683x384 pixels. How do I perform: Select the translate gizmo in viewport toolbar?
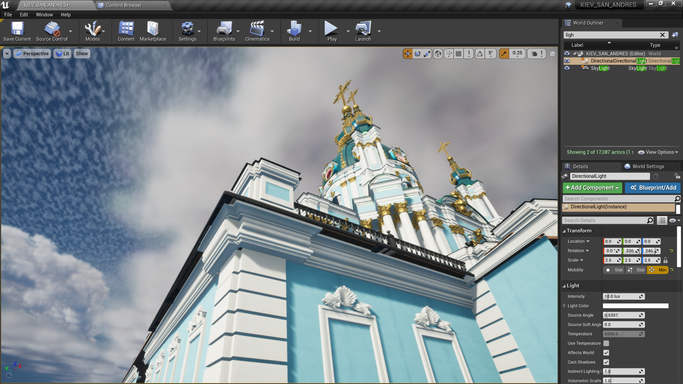tap(408, 54)
